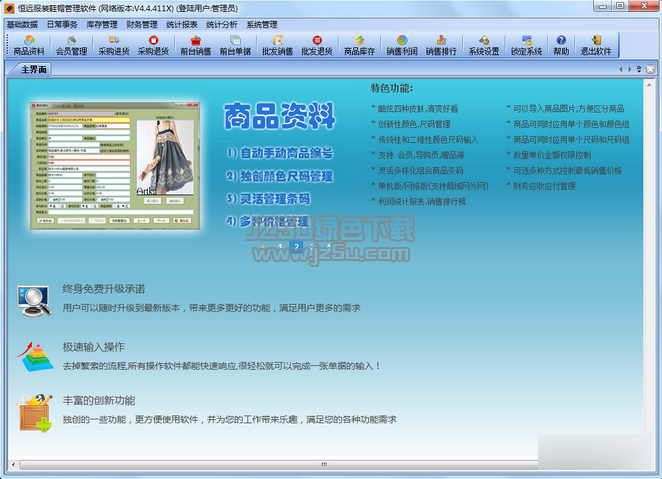Click the tab scroll right arrow

pos(629,69)
